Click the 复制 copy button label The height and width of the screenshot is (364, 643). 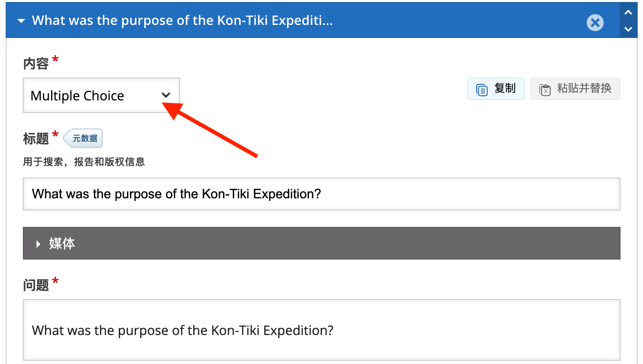pos(505,88)
